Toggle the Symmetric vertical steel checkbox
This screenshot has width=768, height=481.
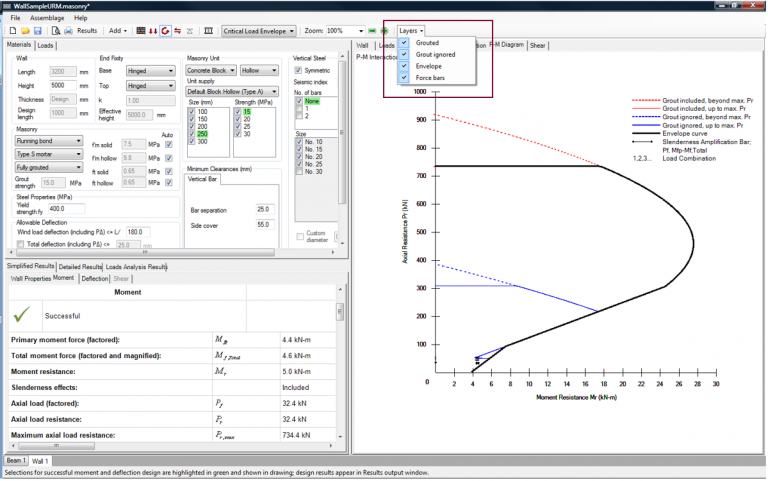pos(299,71)
